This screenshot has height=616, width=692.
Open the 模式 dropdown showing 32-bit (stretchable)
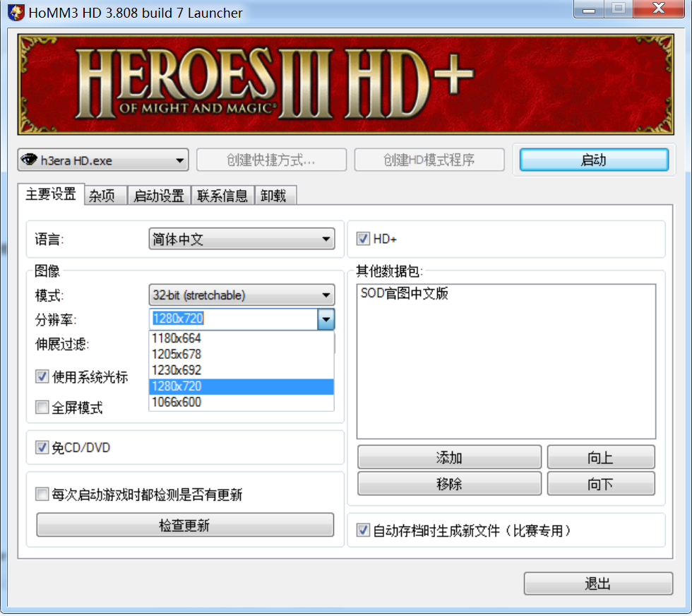click(x=241, y=295)
